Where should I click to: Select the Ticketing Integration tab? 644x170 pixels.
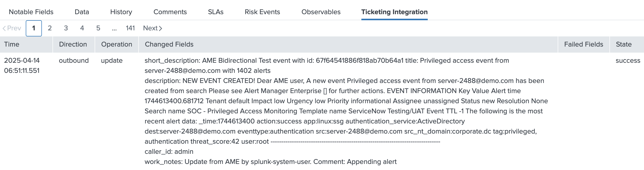pos(394,12)
